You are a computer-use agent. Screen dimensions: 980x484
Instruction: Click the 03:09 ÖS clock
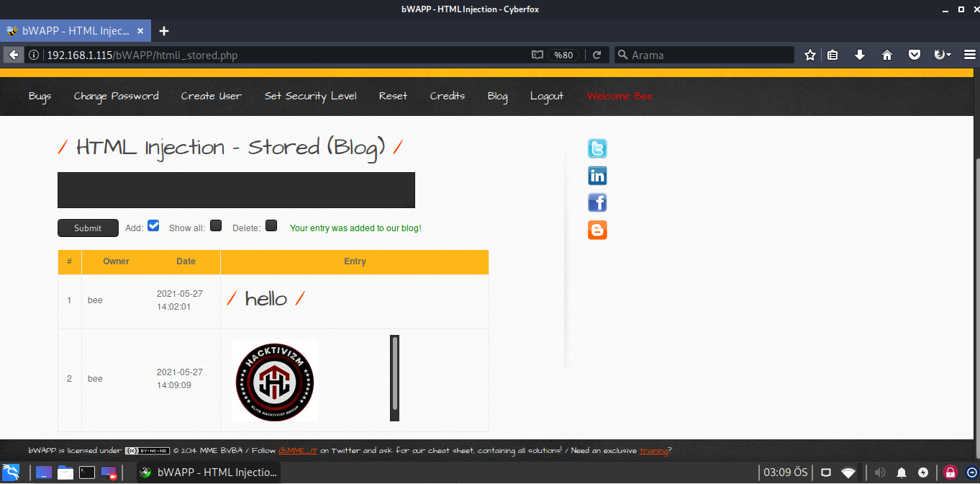pos(785,472)
